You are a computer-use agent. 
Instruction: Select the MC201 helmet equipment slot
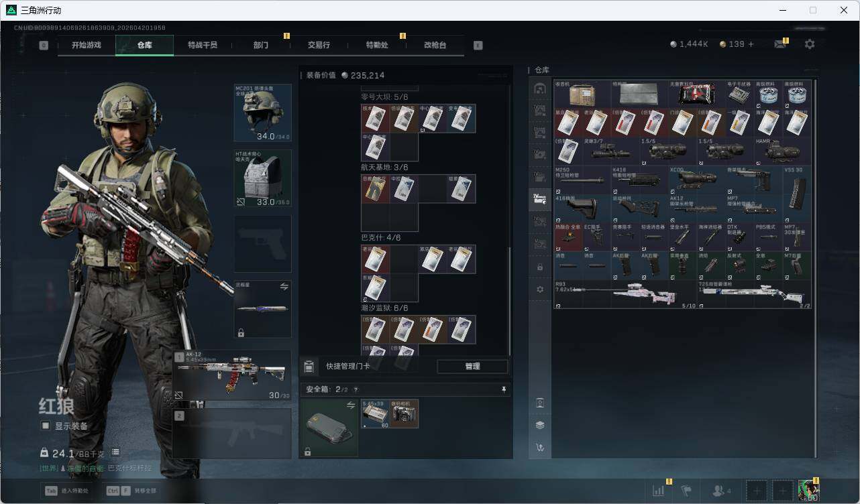(262, 113)
